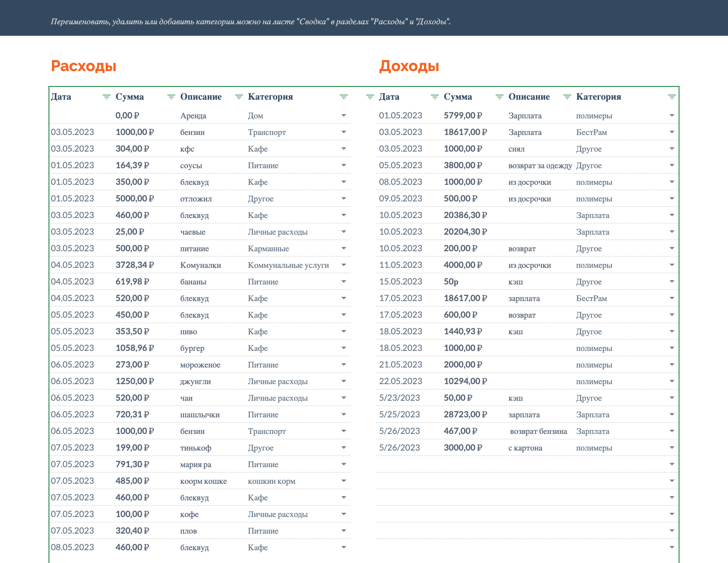Open filter for income Сумма column

tap(499, 97)
